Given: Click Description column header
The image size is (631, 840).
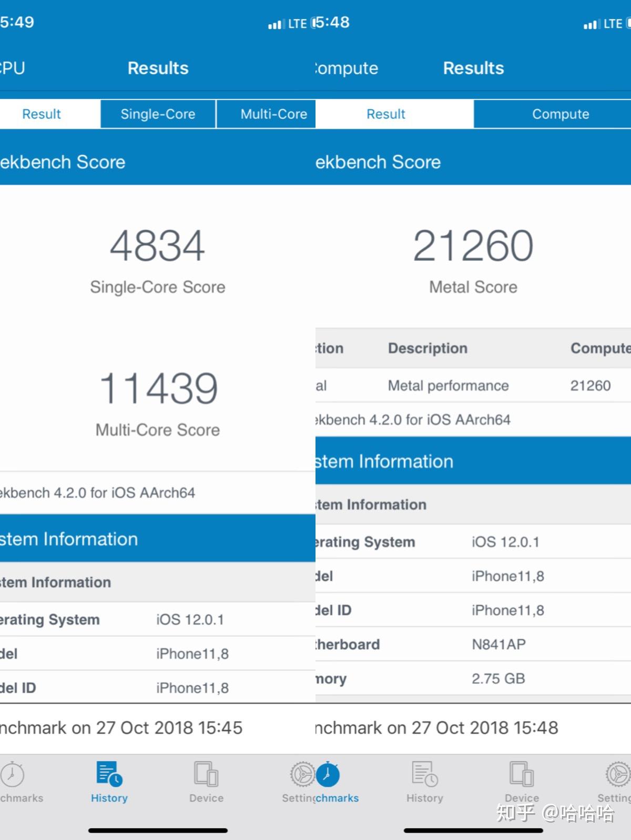Looking at the screenshot, I should (x=428, y=348).
